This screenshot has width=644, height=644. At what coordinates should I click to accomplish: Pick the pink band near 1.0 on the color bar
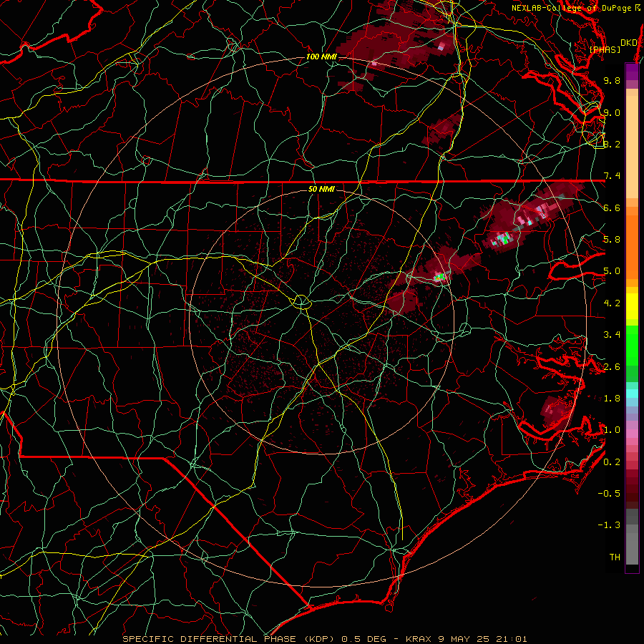632,434
